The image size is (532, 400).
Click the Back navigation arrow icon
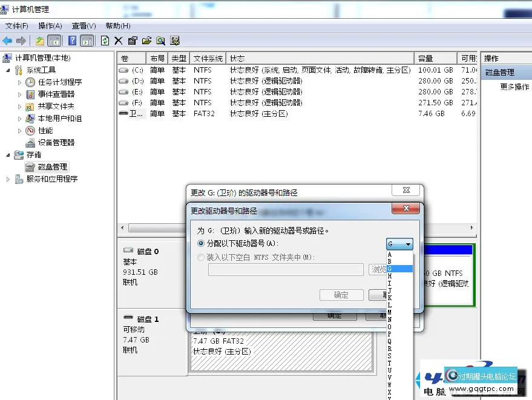point(7,41)
